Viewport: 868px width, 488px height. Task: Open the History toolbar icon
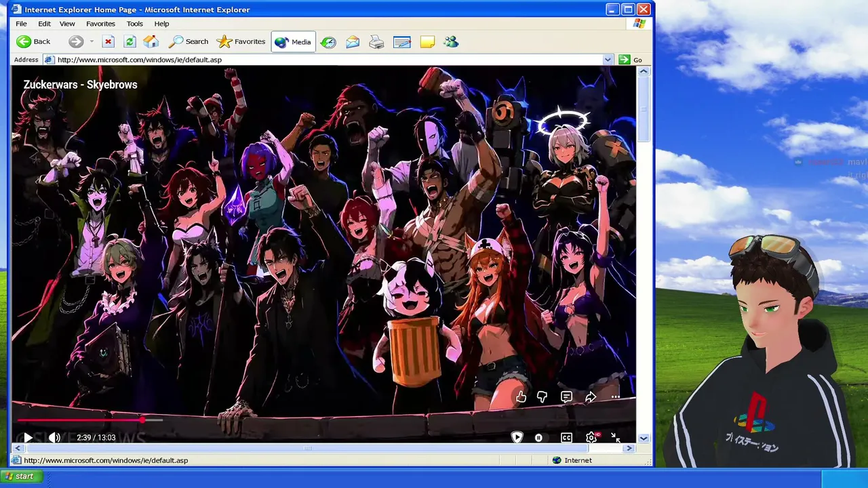[328, 42]
